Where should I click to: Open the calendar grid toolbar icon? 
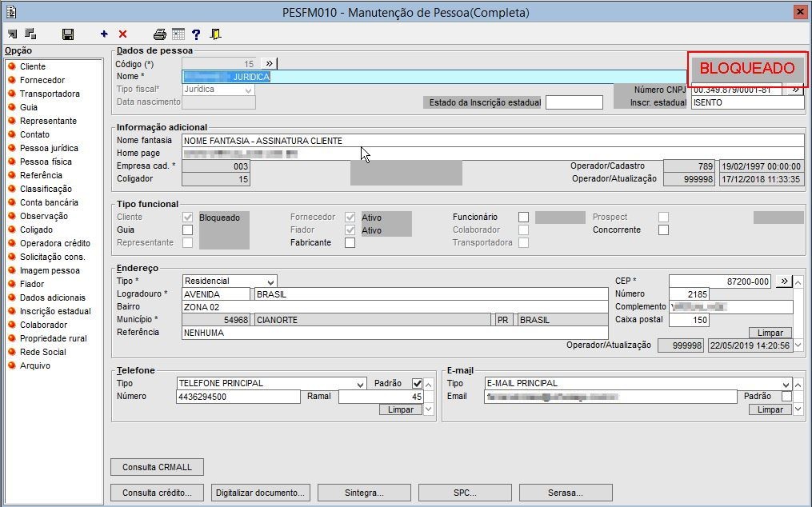pos(178,34)
